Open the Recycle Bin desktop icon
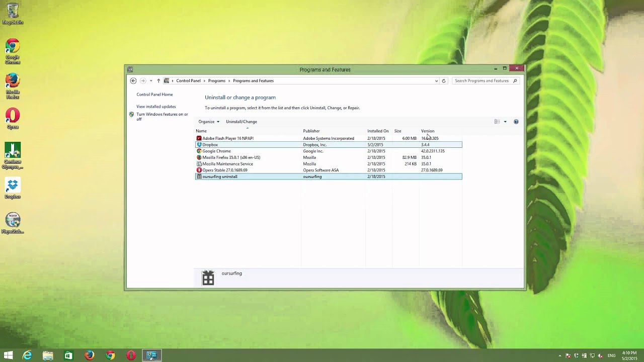 (x=13, y=14)
